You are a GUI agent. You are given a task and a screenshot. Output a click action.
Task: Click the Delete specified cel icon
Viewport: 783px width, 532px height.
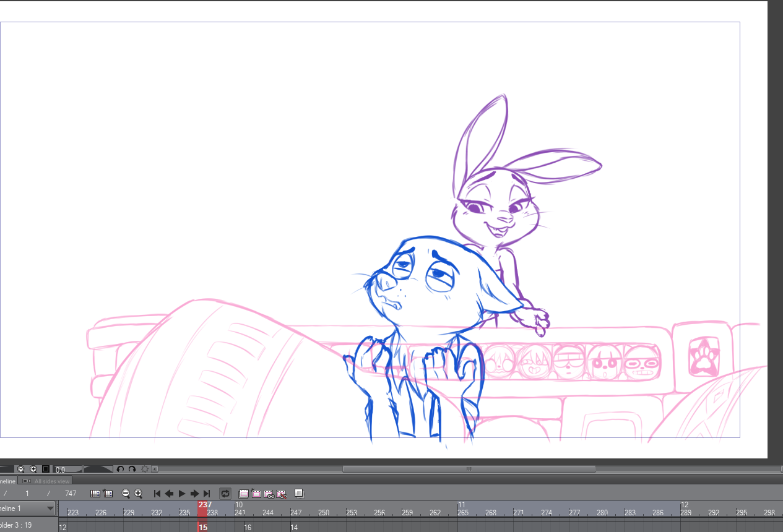pyautogui.click(x=282, y=494)
